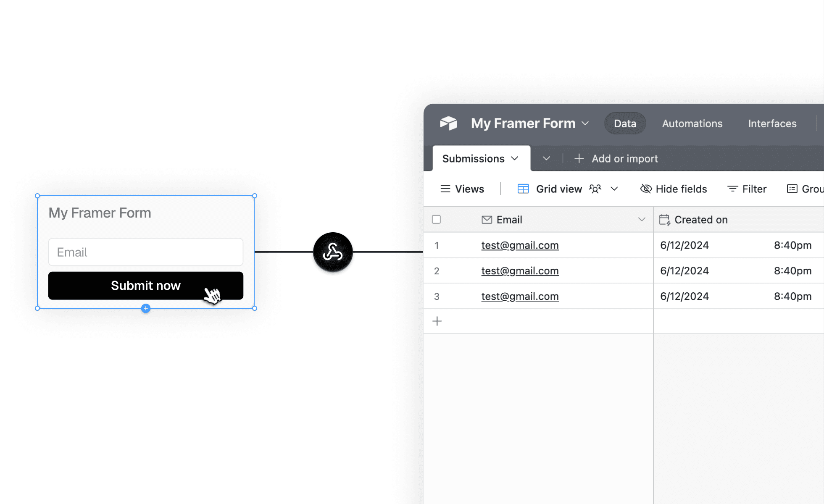The image size is (824, 504).
Task: Click the calendar icon in the Created on header
Action: pos(664,220)
